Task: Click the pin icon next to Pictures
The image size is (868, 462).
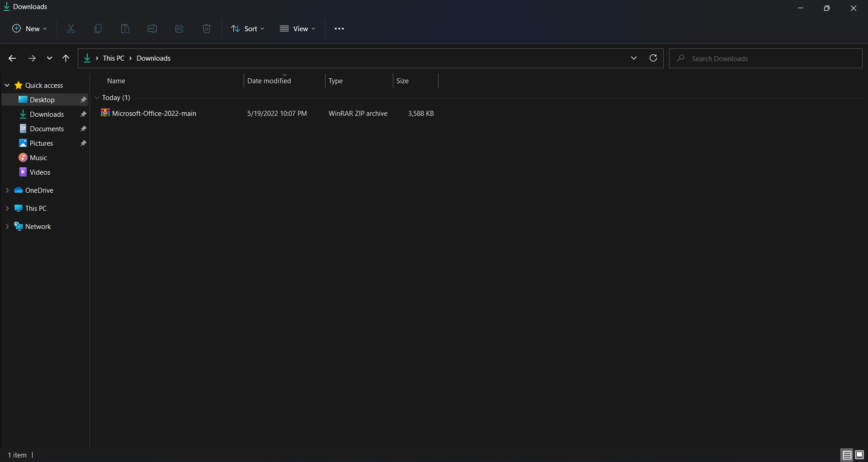Action: [83, 143]
